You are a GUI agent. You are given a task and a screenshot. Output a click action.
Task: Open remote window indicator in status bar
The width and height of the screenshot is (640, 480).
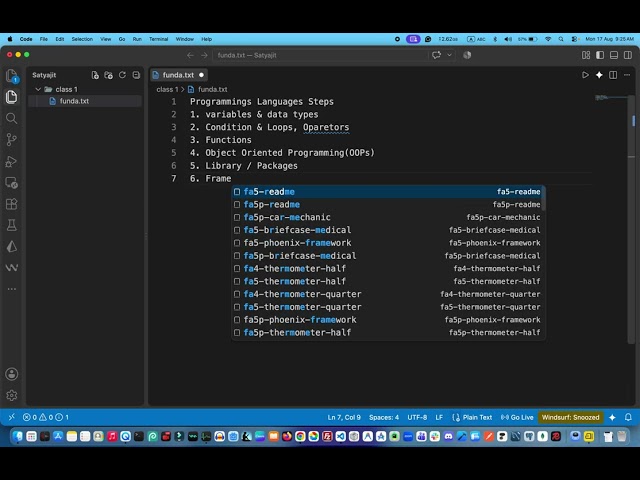coord(11,417)
